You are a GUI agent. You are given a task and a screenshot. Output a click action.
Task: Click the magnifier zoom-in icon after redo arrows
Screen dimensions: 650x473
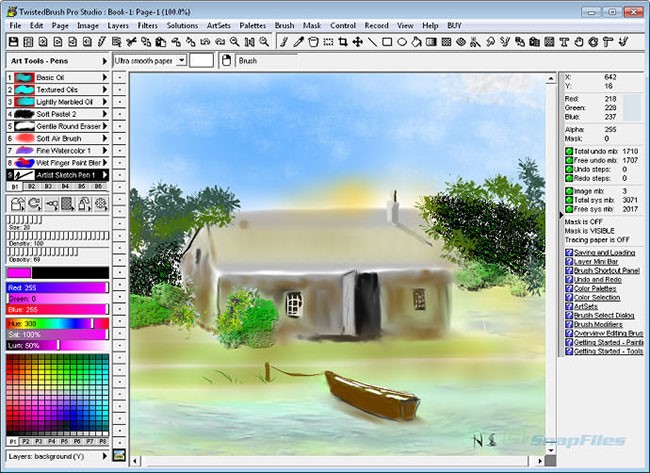pyautogui.click(x=235, y=42)
